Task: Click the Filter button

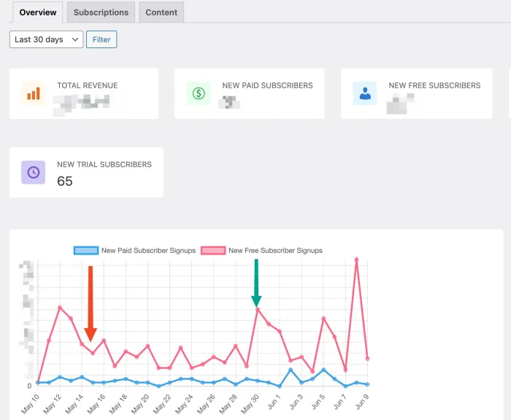Action: pyautogui.click(x=101, y=39)
